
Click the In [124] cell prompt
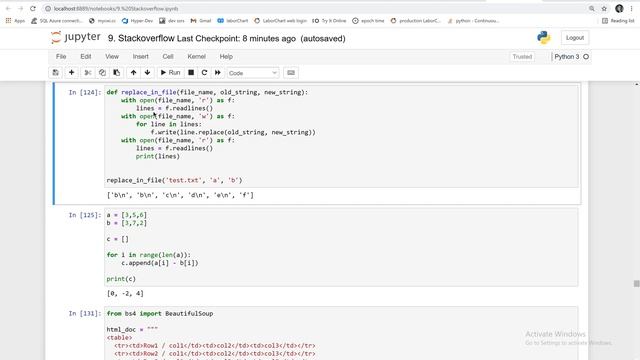click(x=84, y=93)
